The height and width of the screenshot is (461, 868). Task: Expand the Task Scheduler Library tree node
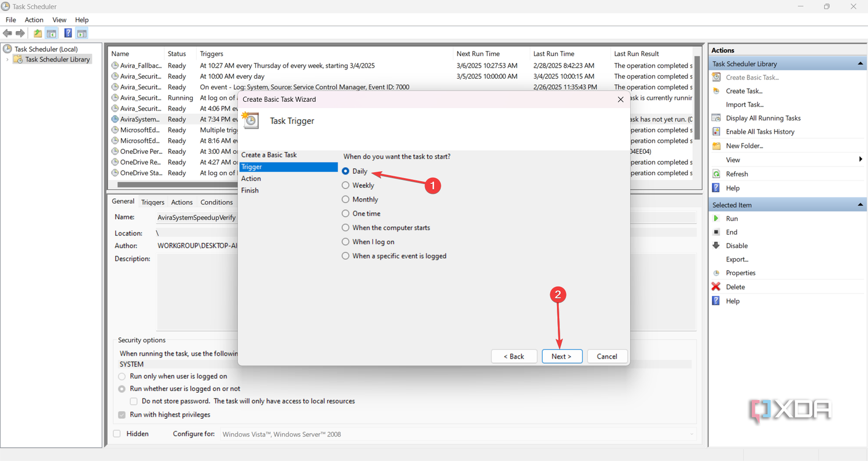[7, 60]
